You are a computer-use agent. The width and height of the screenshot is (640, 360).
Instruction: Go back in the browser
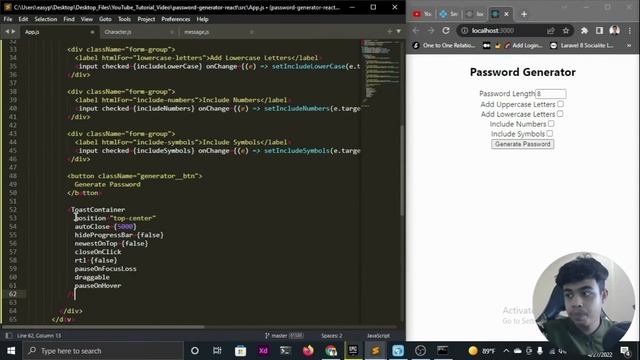pos(416,31)
